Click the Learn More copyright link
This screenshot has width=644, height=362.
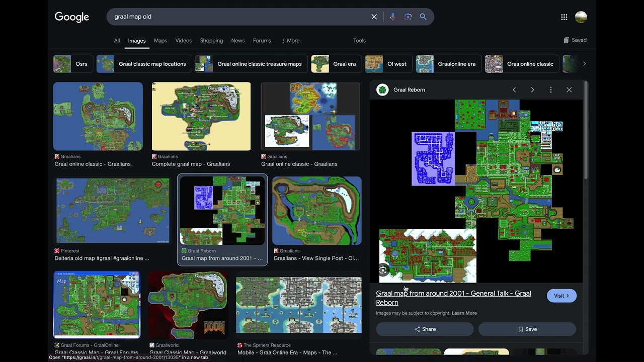pos(464,313)
